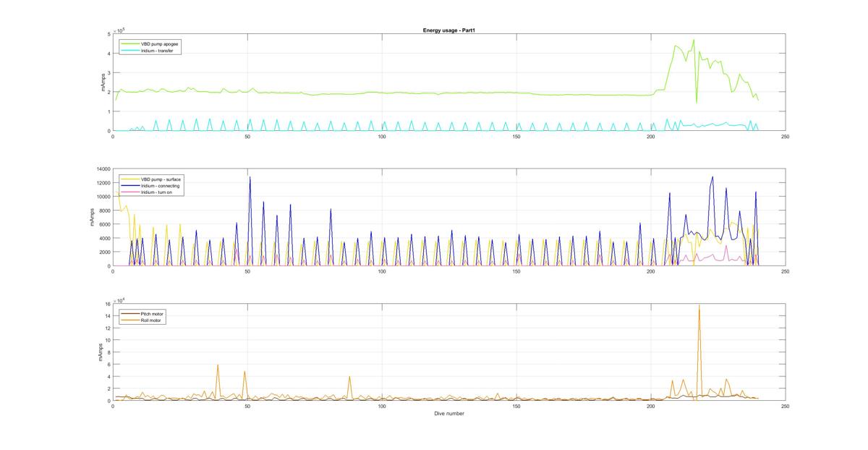Click the 'Energy usage - Part1' chart title
This screenshot has width=868, height=450.
coord(448,30)
